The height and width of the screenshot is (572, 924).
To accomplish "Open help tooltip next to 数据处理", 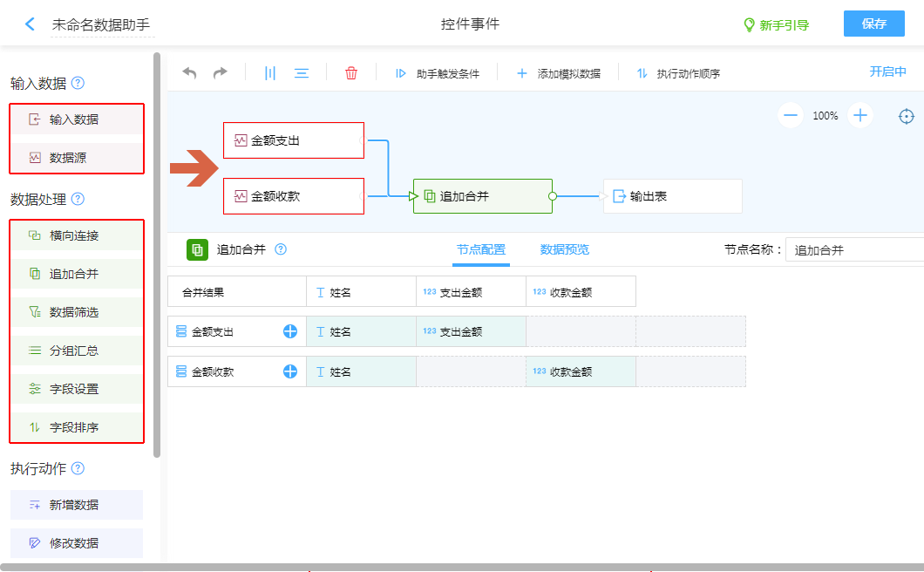I will click(x=78, y=199).
